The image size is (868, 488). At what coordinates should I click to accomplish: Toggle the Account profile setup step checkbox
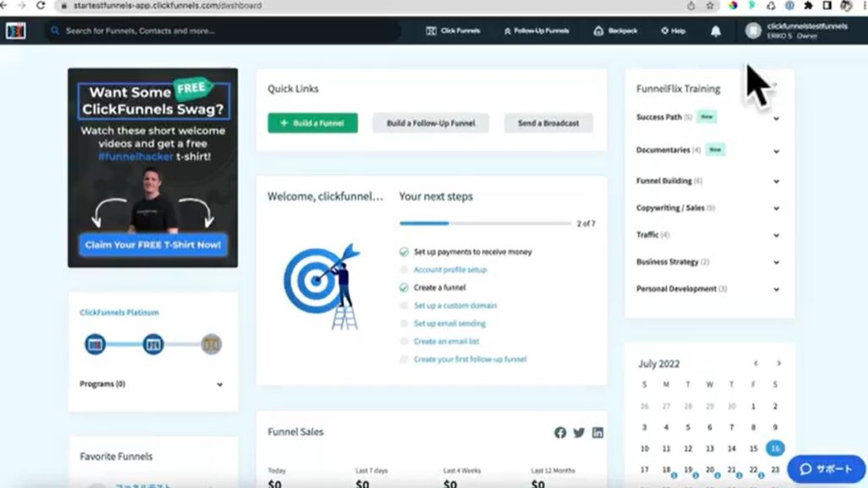404,270
